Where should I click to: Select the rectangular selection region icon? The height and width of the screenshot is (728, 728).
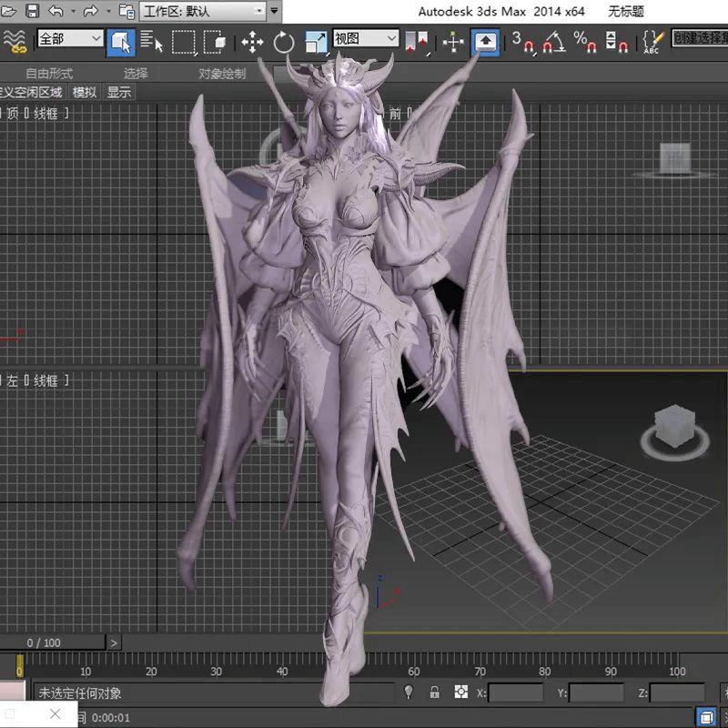point(182,41)
